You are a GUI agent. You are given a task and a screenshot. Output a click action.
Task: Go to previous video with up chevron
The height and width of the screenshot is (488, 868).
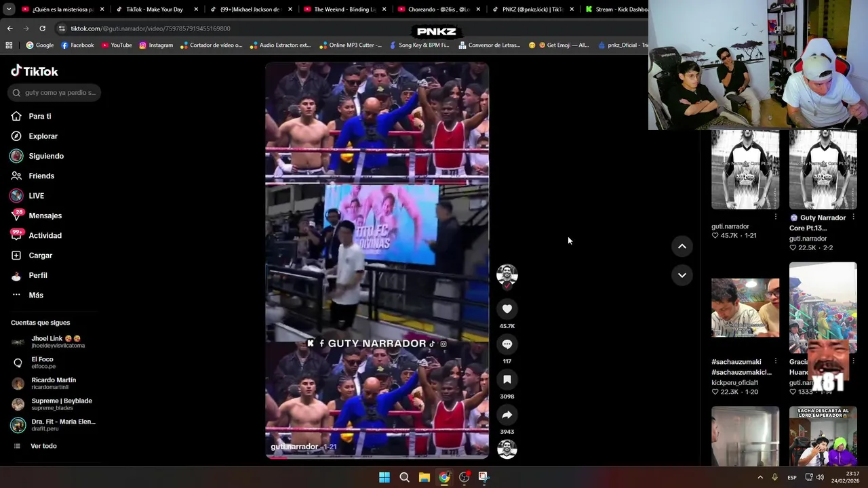[x=682, y=247]
